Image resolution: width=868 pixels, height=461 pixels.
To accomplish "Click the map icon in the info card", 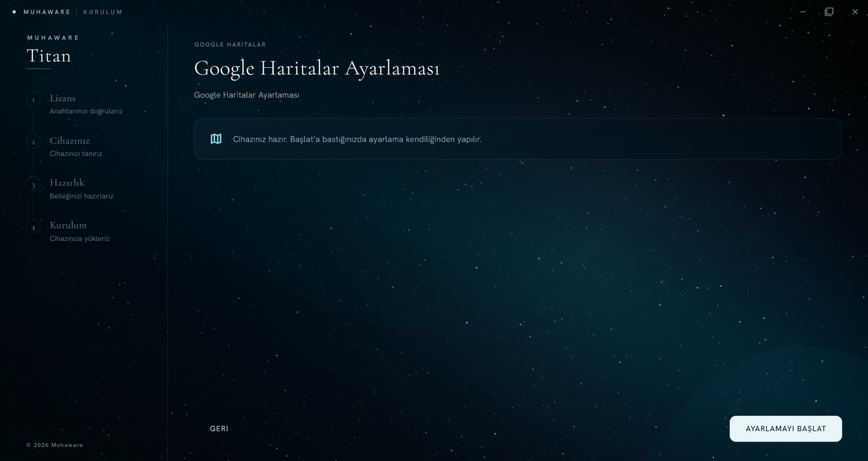I will click(x=216, y=139).
